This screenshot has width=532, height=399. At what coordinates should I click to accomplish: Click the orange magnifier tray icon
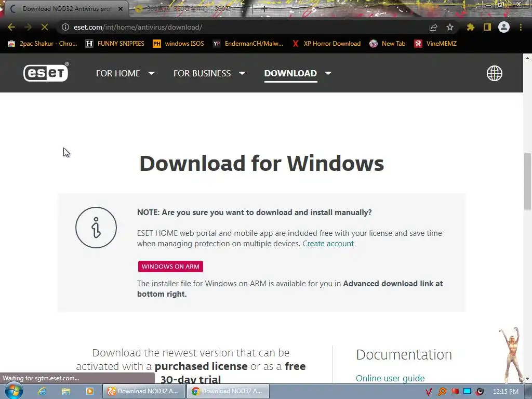tap(442, 392)
